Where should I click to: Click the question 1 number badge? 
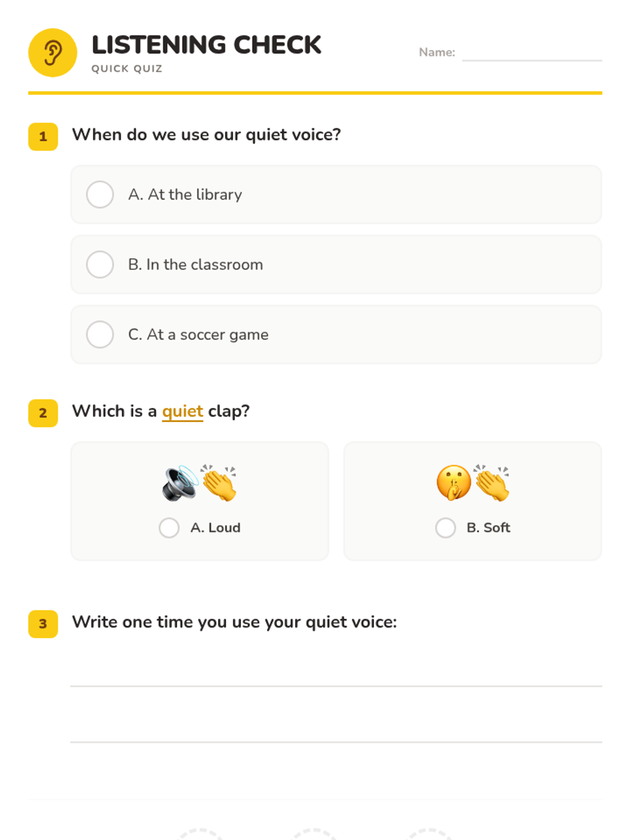click(x=43, y=136)
